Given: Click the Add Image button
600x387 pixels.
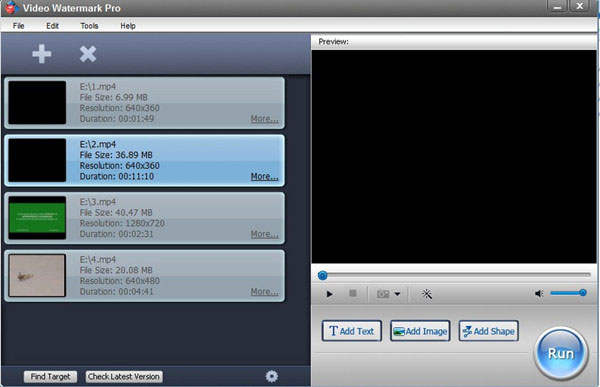Looking at the screenshot, I should (420, 331).
